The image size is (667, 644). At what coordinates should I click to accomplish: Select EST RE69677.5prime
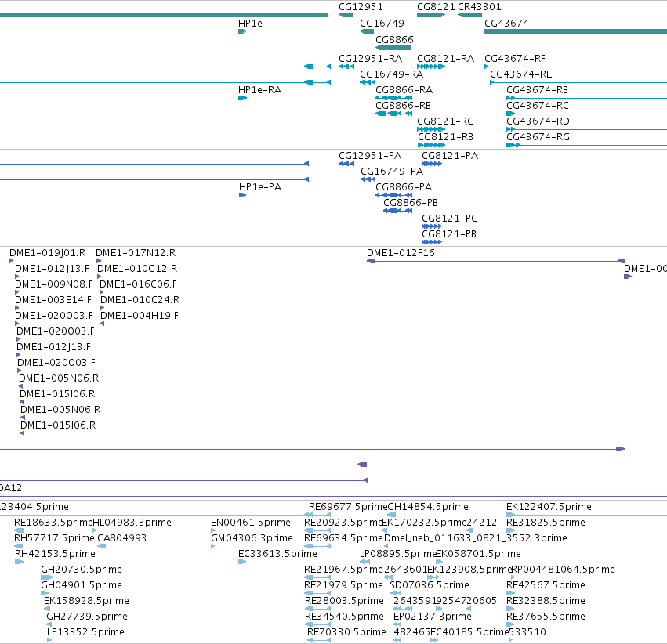point(348,507)
